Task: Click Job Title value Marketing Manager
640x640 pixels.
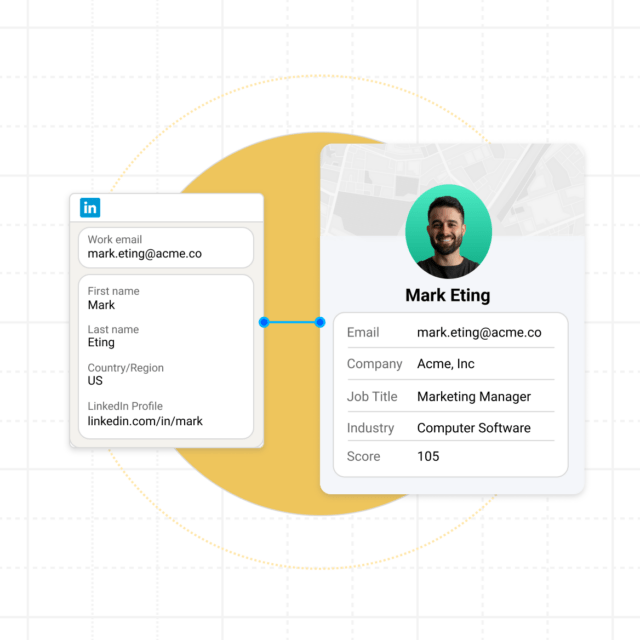Action: pyautogui.click(x=474, y=396)
